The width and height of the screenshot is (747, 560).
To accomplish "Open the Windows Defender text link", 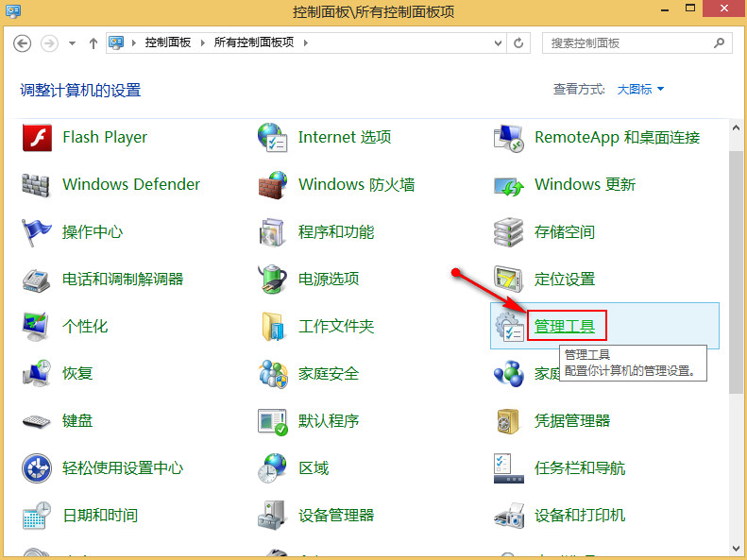I will (x=131, y=184).
